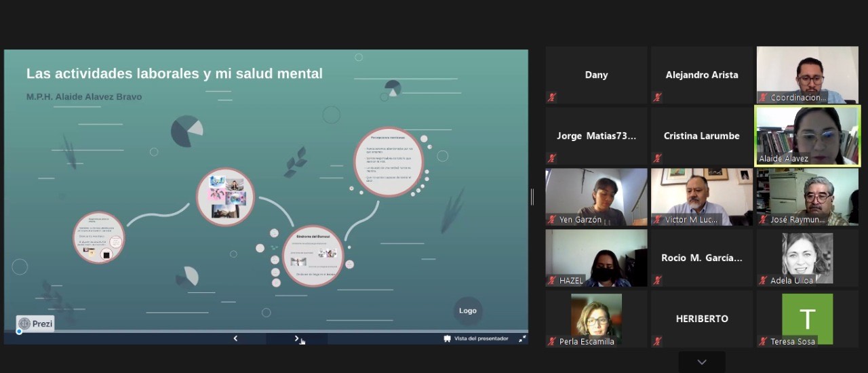Click muted mic icon on Jorge Matias tile
This screenshot has width=868, height=373.
552,159
